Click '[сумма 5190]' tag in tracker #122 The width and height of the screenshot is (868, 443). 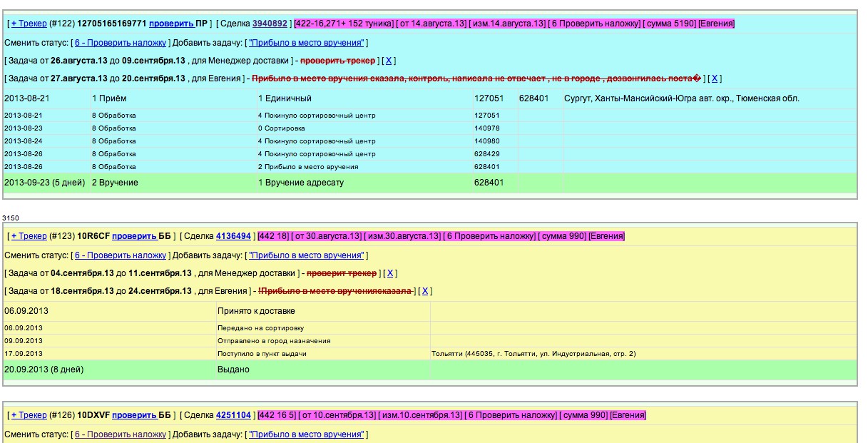(668, 24)
